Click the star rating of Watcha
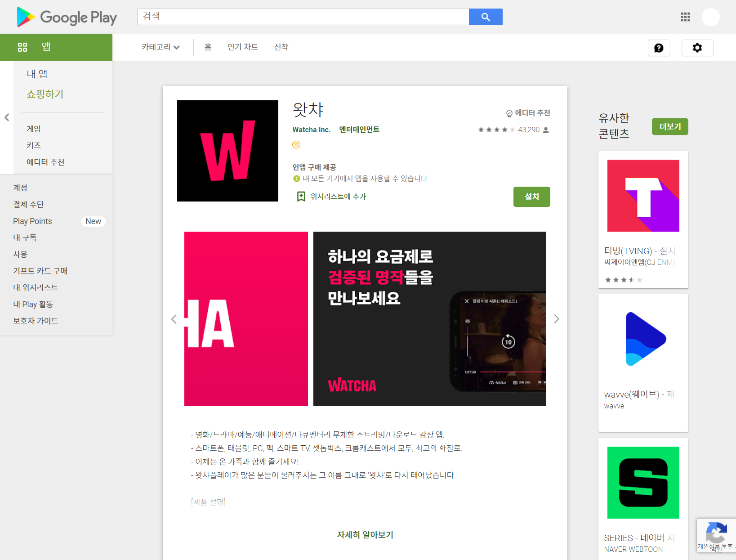 click(496, 130)
